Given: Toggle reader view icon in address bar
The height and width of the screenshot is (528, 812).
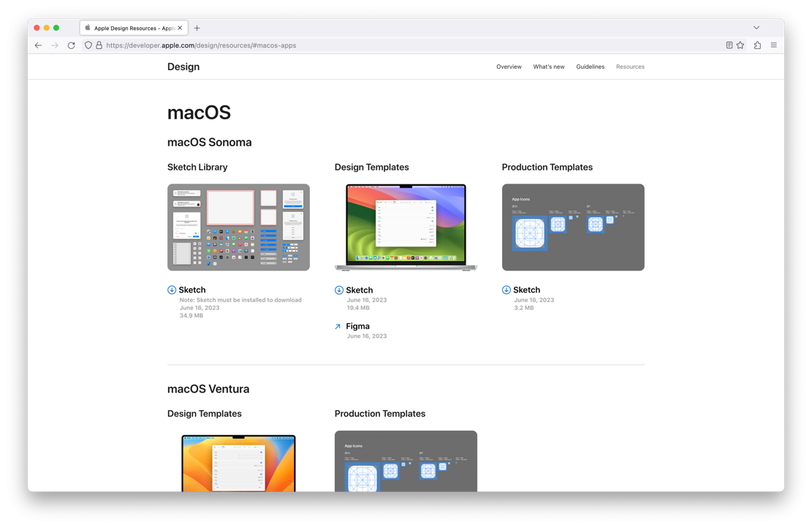Looking at the screenshot, I should pyautogui.click(x=729, y=45).
